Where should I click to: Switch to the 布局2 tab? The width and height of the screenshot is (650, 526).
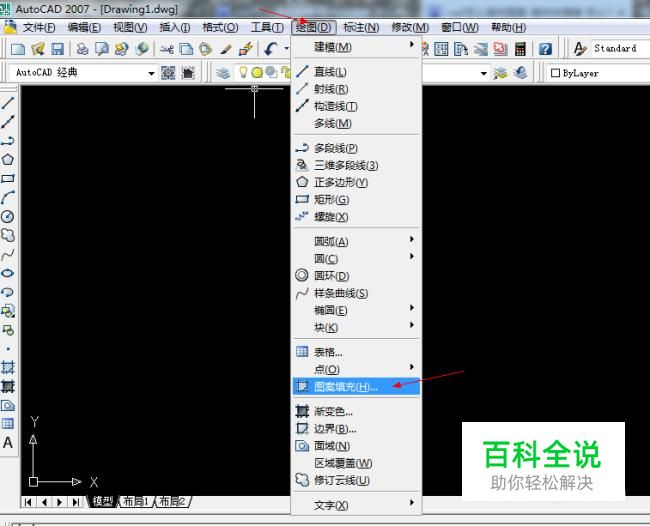(172, 501)
